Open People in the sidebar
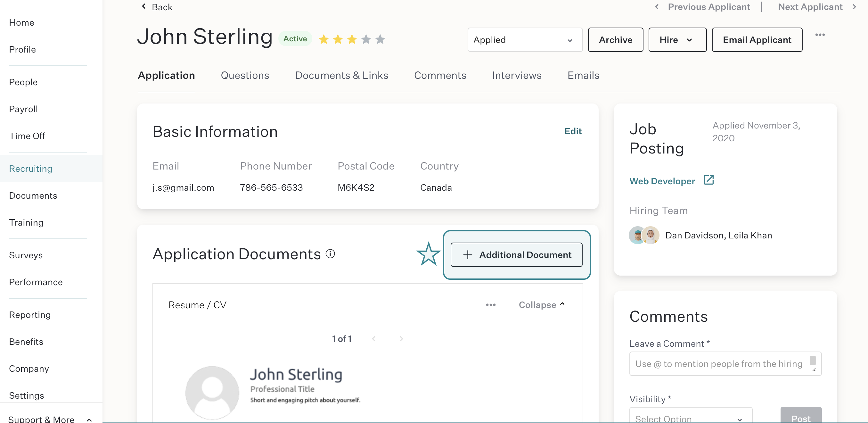Screen dimensions: 868x423 pos(23,82)
